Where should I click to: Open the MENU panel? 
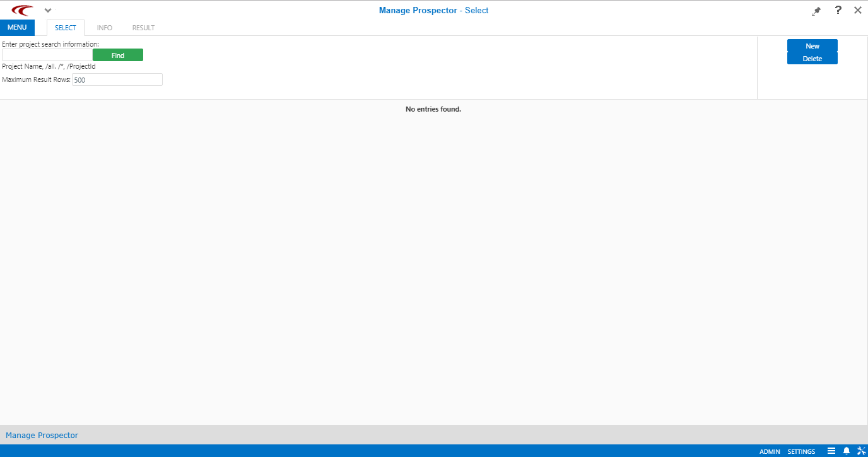pos(17,27)
